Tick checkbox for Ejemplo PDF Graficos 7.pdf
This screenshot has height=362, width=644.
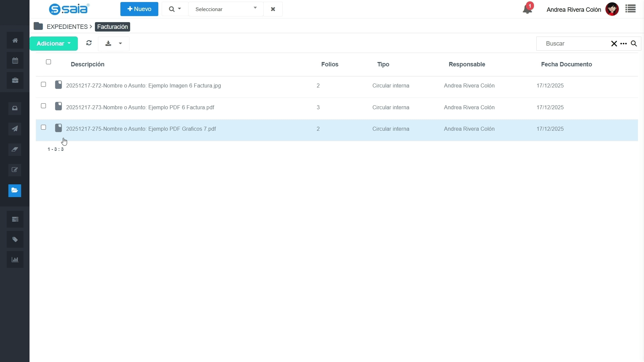[x=43, y=127]
